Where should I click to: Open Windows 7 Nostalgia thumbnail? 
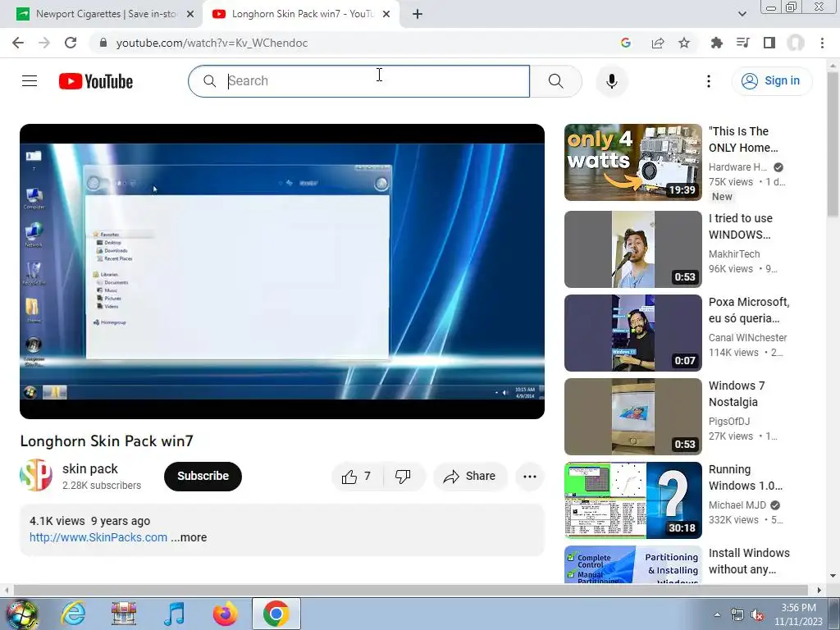pos(633,416)
